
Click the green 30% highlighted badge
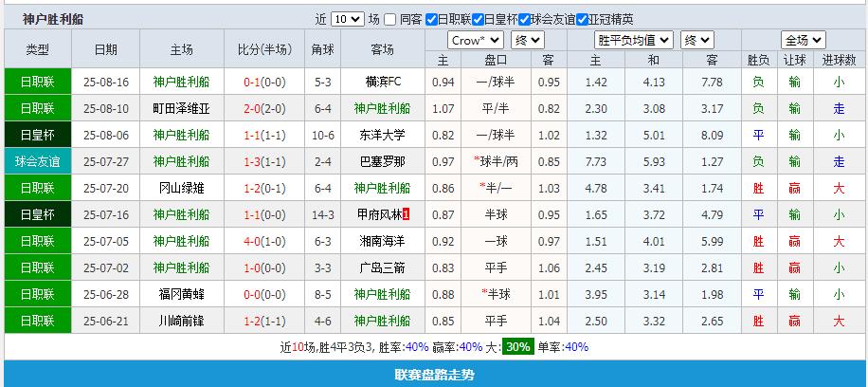coord(516,347)
